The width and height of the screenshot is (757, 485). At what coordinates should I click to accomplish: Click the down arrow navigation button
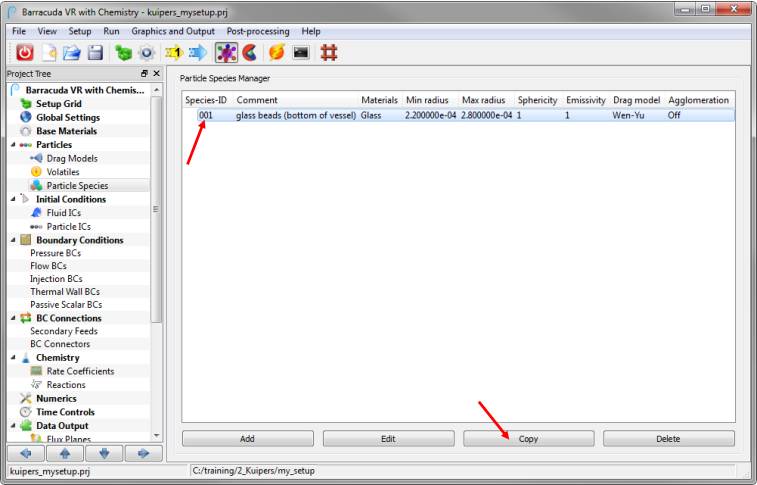click(x=104, y=453)
